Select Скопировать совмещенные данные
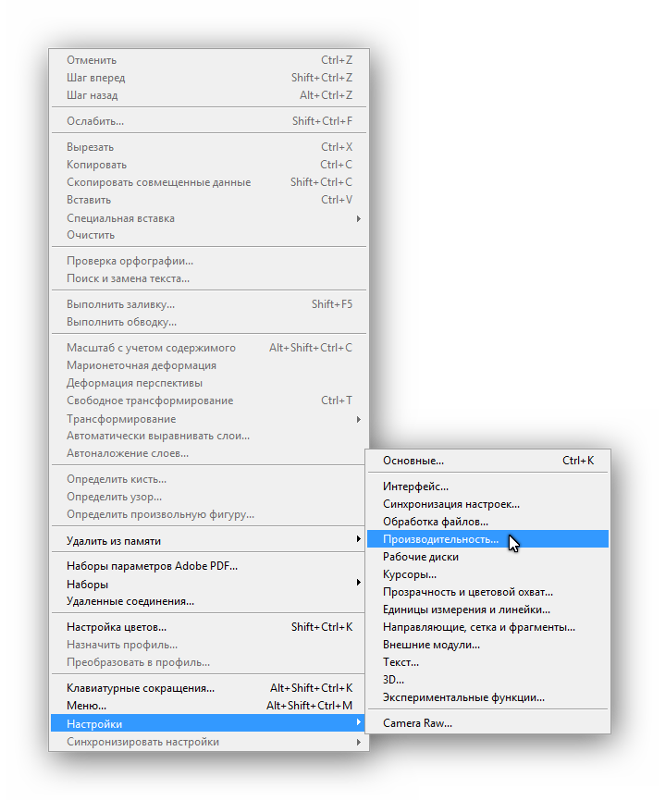 [x=208, y=182]
